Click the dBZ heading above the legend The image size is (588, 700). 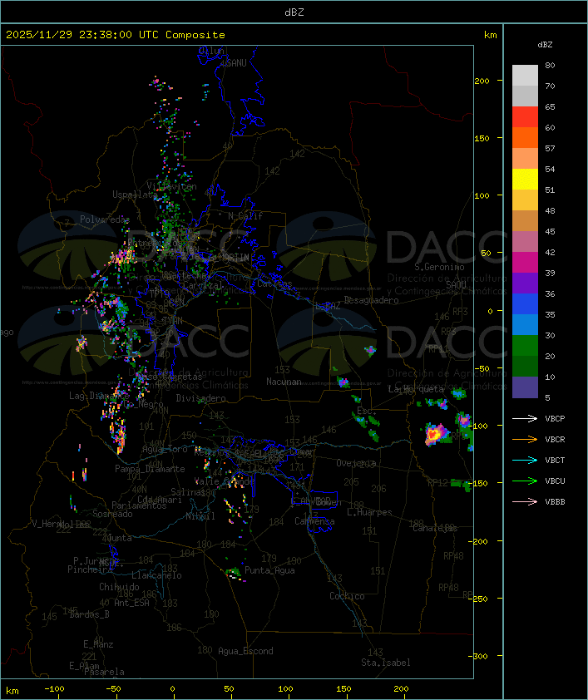(x=545, y=45)
